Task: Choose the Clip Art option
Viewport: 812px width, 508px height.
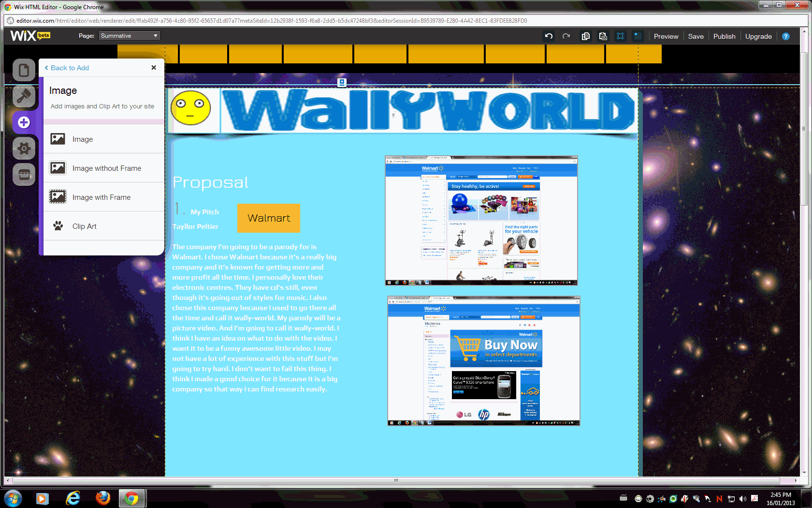Action: coord(104,226)
